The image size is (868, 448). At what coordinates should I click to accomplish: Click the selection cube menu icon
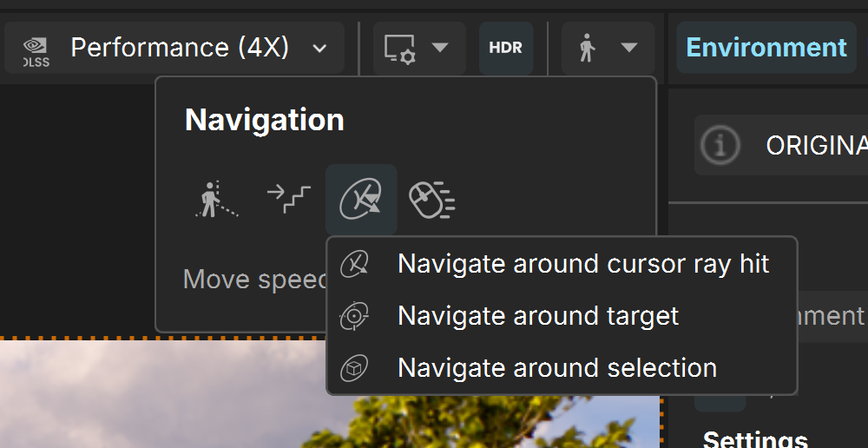354,368
